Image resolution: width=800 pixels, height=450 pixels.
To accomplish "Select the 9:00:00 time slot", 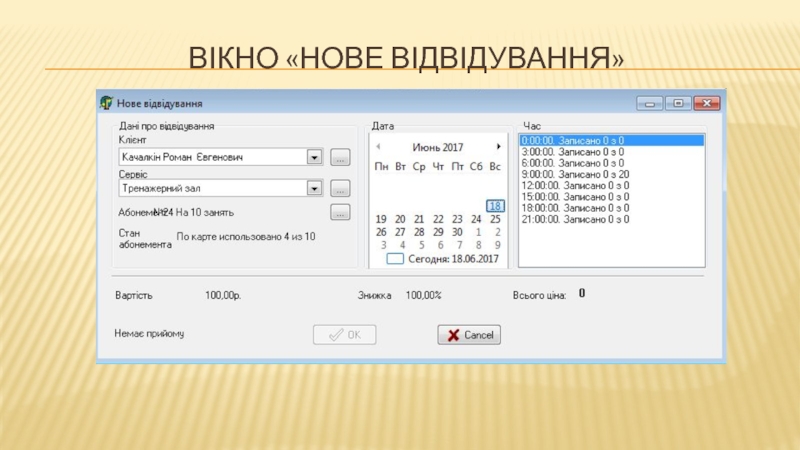I will click(574, 174).
